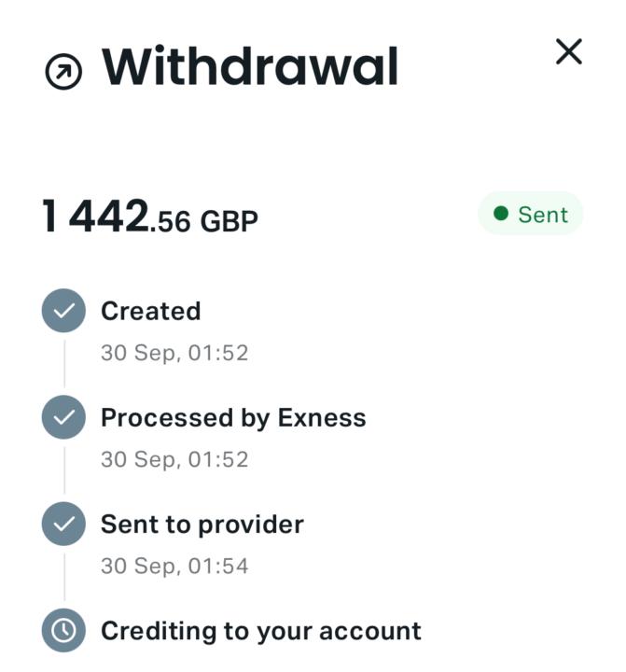Image resolution: width=626 pixels, height=672 pixels.
Task: Click the Sent to provider step label
Action: click(x=202, y=524)
